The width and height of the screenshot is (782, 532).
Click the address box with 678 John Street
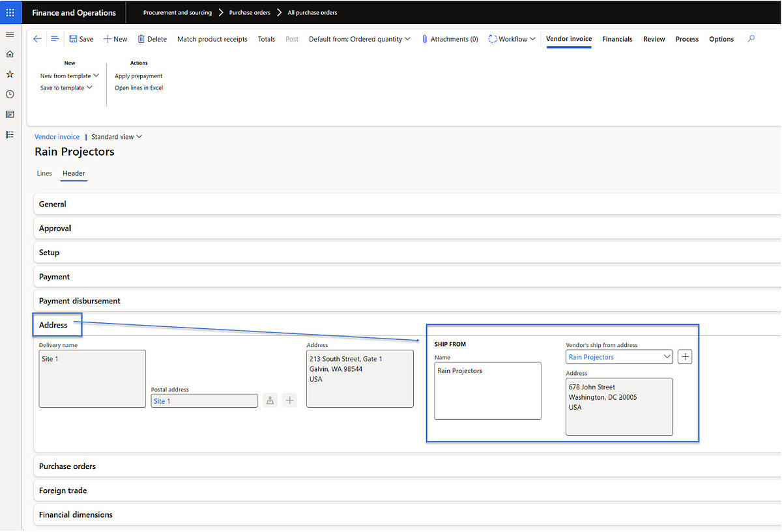619,406
